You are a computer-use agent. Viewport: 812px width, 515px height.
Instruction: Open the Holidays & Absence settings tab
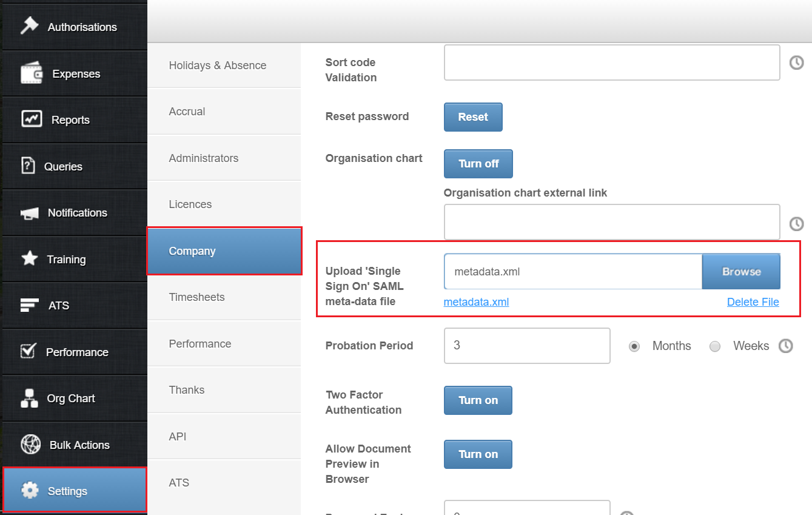pos(218,66)
